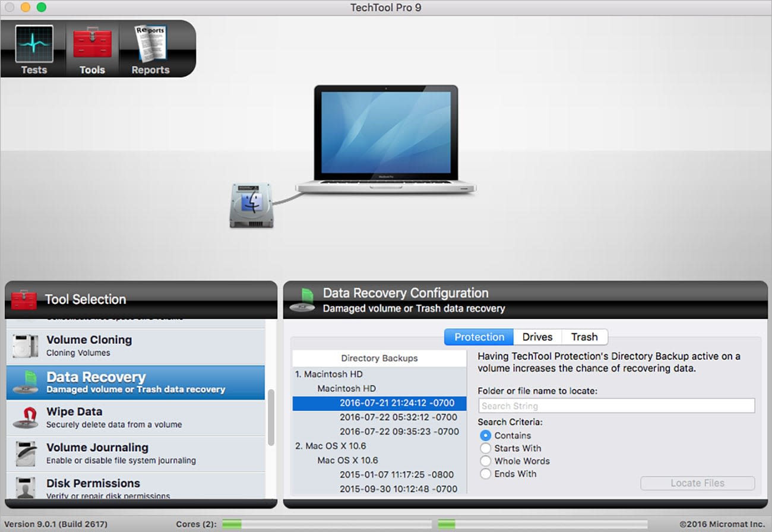Image resolution: width=772 pixels, height=532 pixels.
Task: Click the MacBook Pro laptop image
Action: [386, 140]
